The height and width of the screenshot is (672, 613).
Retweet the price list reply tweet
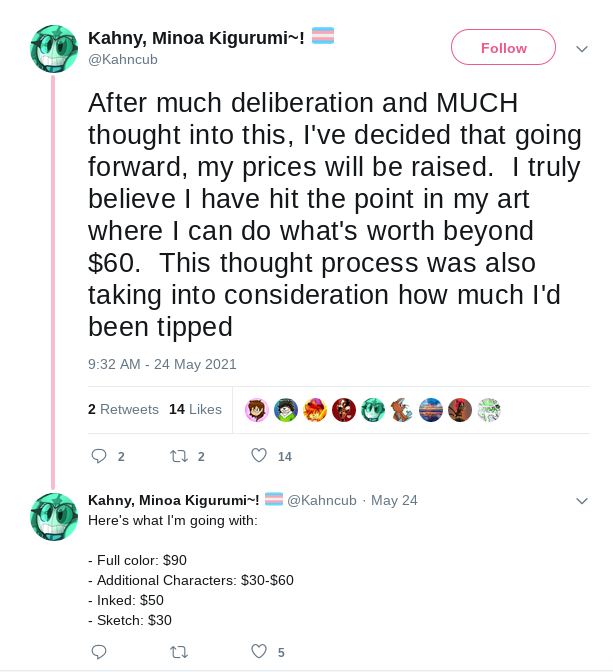(179, 652)
